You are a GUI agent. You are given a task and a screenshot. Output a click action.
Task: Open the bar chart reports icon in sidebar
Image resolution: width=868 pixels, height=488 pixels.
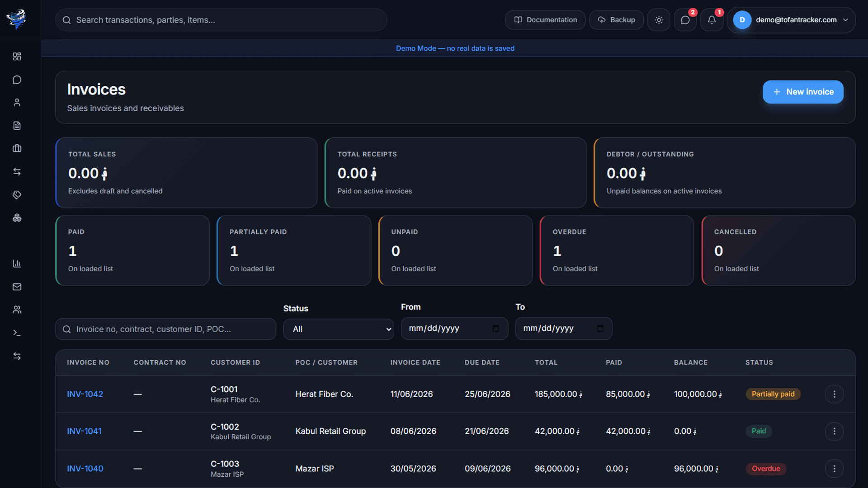(x=17, y=263)
